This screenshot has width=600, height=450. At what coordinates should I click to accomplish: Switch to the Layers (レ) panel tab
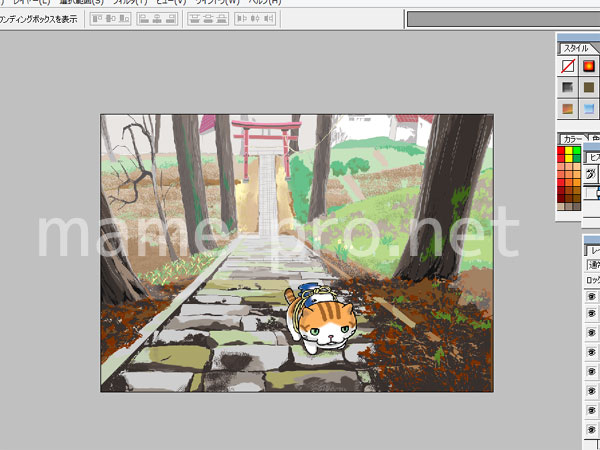(594, 251)
